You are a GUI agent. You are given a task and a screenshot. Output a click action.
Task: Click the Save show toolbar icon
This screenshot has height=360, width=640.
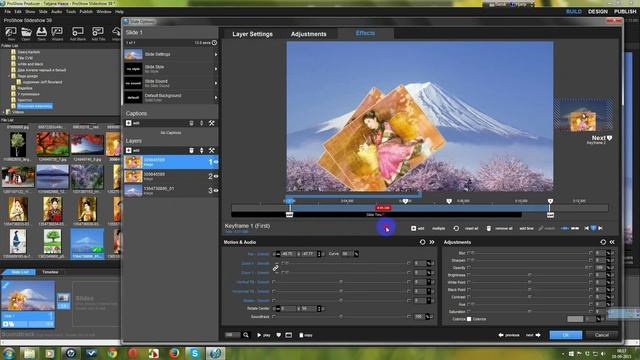click(x=41, y=31)
